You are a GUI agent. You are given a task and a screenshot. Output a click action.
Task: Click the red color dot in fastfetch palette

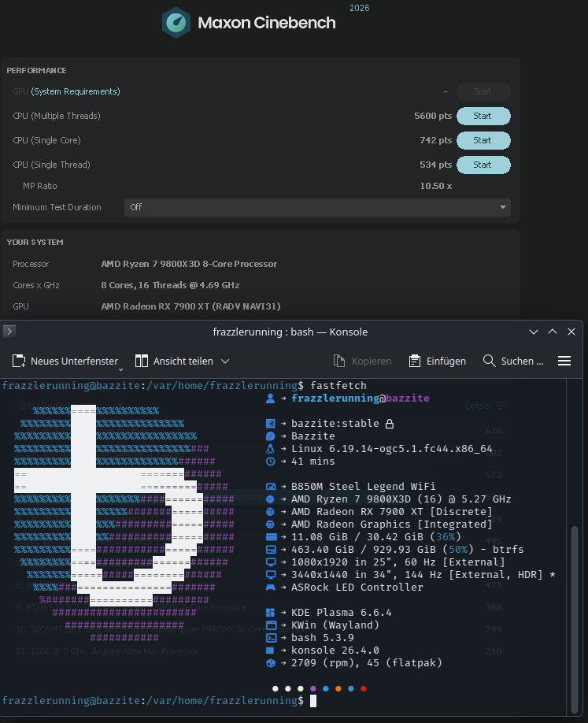364,689
